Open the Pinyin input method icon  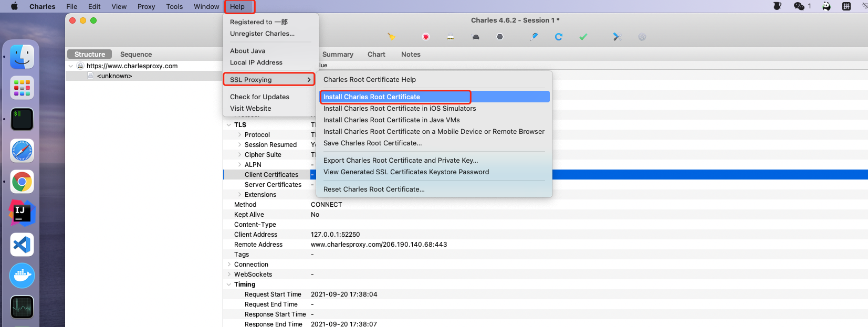pos(846,6)
